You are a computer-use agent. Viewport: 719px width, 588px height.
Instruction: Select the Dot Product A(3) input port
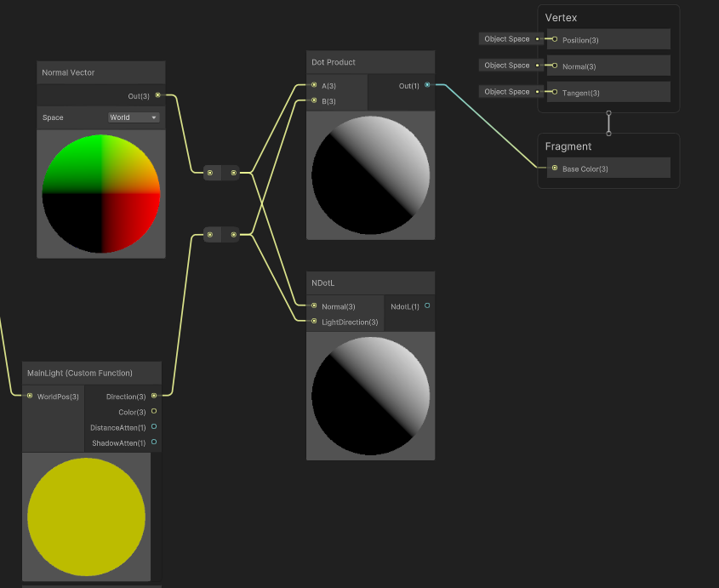pyautogui.click(x=314, y=85)
